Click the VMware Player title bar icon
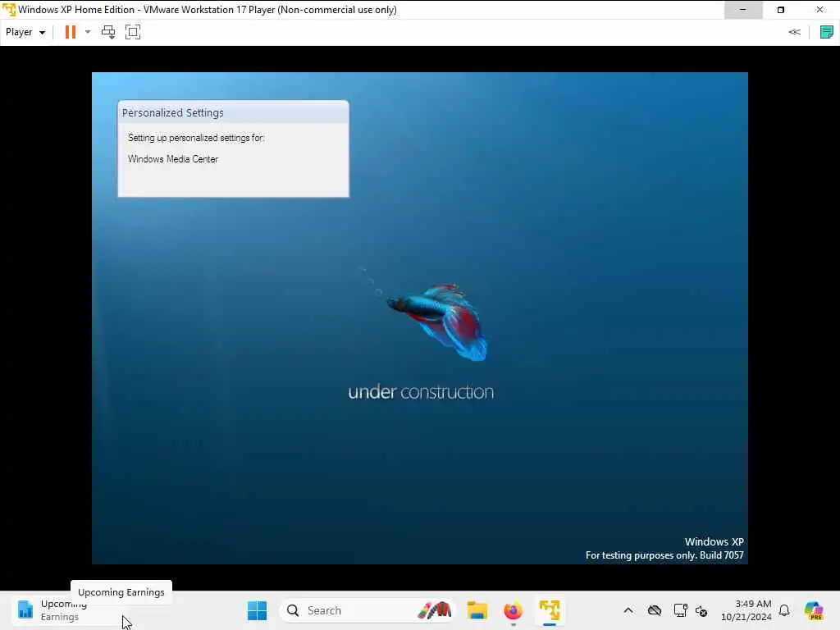The width and height of the screenshot is (840, 630). [x=8, y=10]
